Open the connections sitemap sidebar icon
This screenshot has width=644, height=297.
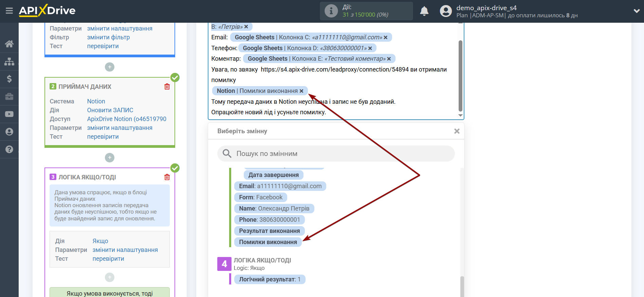tap(9, 61)
